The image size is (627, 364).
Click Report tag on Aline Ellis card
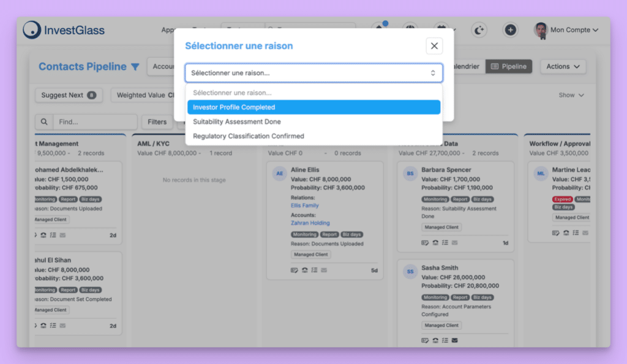329,234
